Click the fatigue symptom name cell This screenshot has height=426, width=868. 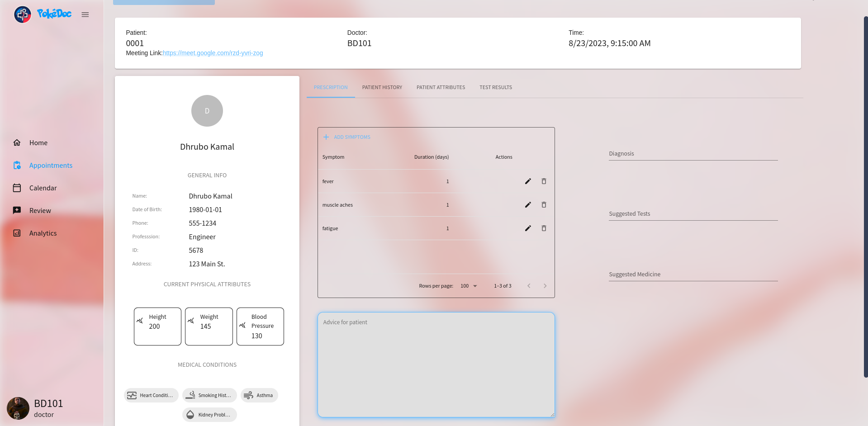pyautogui.click(x=330, y=228)
